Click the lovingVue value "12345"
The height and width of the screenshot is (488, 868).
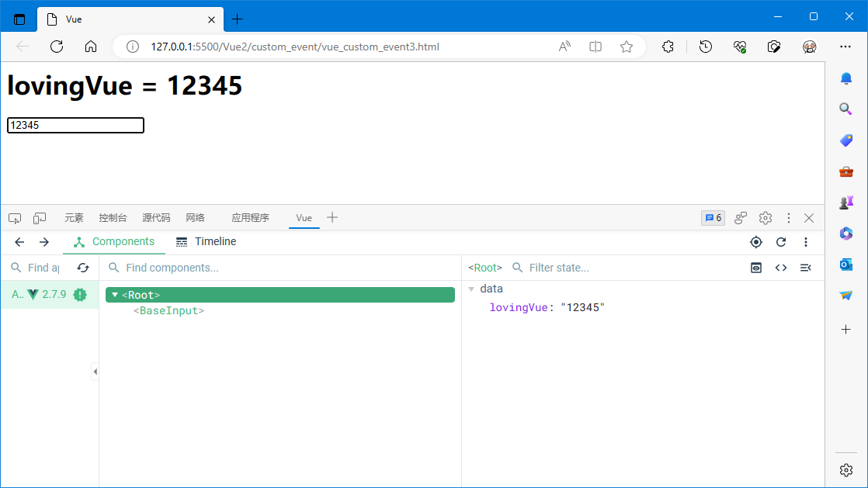582,308
